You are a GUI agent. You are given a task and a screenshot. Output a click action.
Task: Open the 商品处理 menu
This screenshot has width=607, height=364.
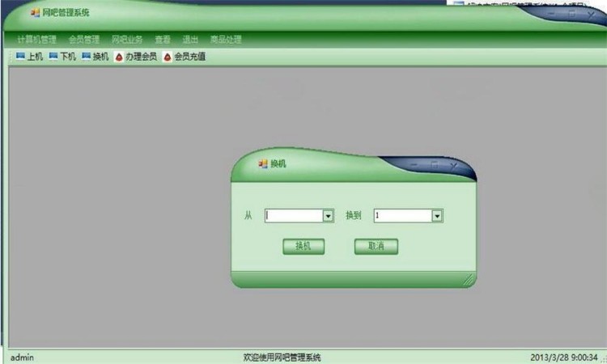[x=226, y=40]
